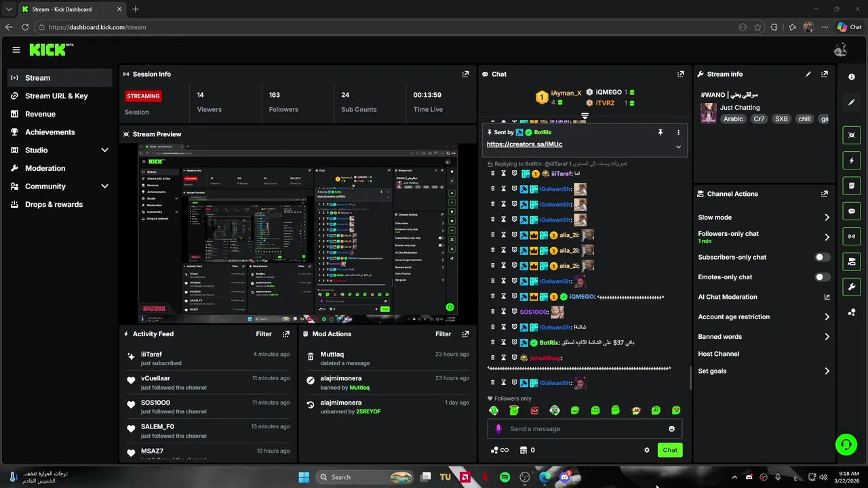Pop out the Stream info panel
The height and width of the screenshot is (488, 868).
(x=825, y=74)
